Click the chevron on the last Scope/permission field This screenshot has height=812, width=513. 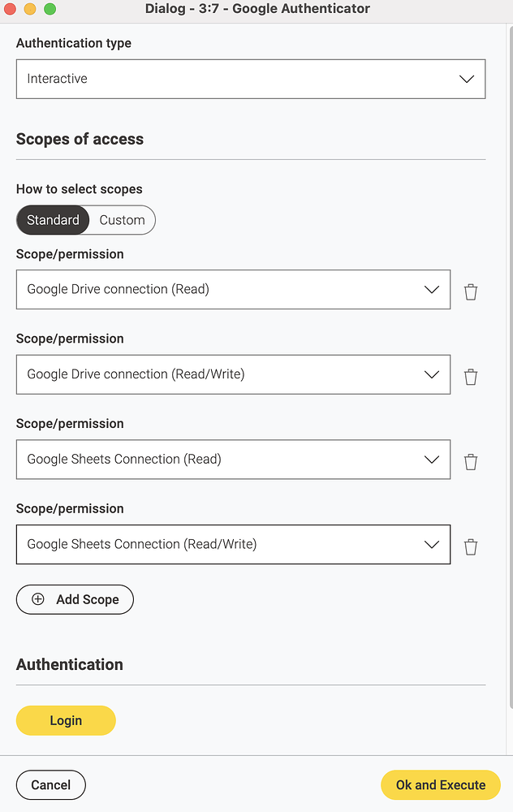click(432, 544)
